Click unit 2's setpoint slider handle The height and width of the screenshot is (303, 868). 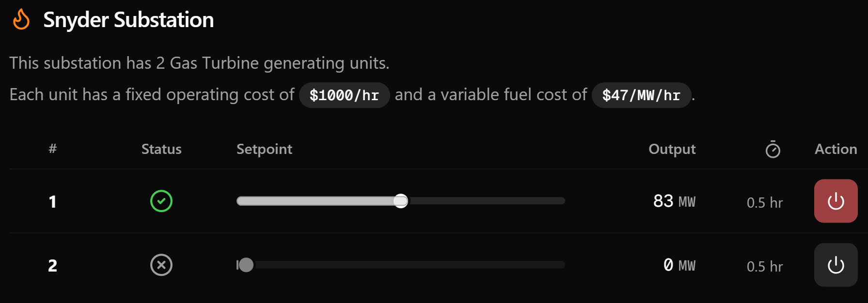coord(246,265)
